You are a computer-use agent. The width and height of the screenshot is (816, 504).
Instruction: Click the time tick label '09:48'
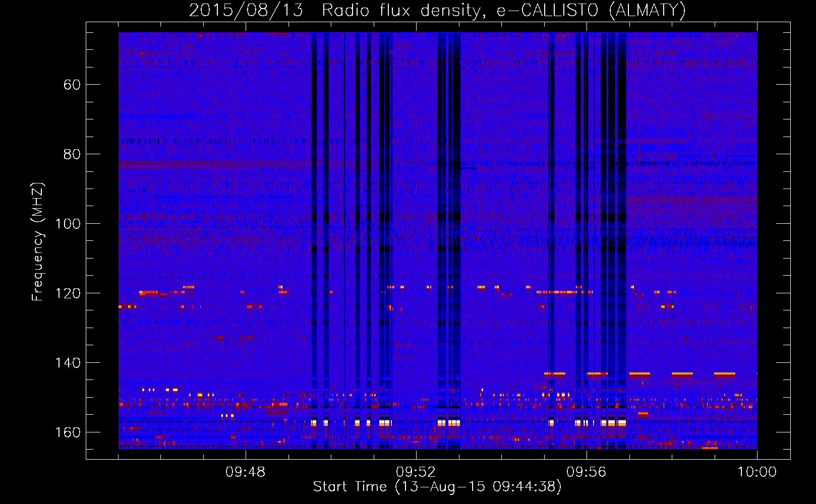[x=246, y=472]
